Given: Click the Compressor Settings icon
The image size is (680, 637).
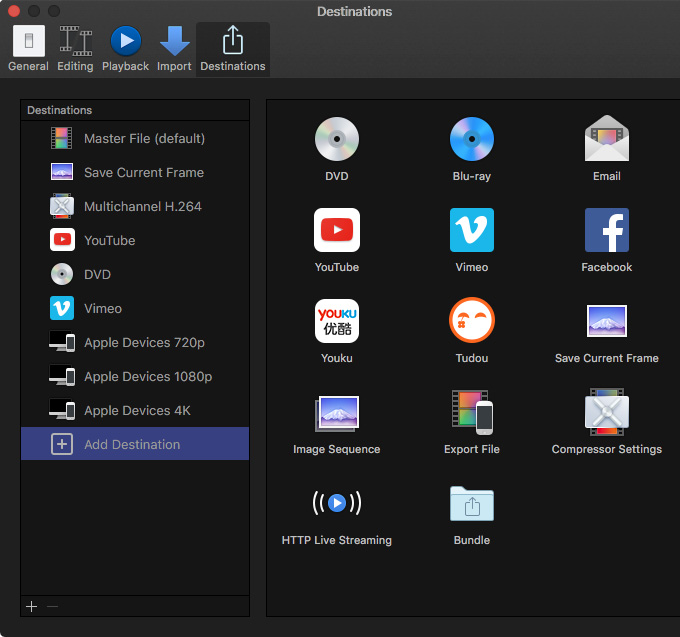Looking at the screenshot, I should click(607, 412).
